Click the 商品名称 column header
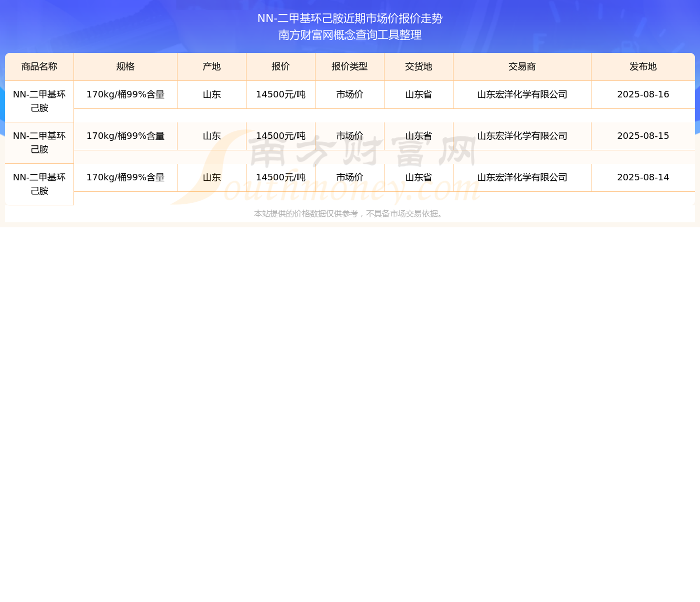This screenshot has width=700, height=602. click(39, 66)
